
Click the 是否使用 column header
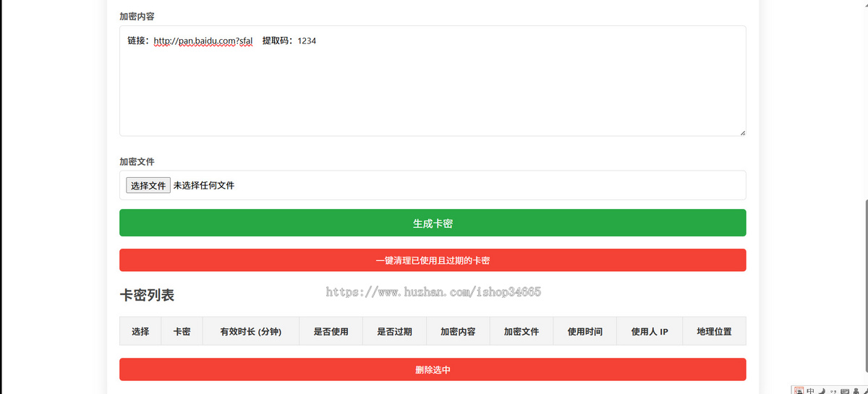[x=331, y=332]
